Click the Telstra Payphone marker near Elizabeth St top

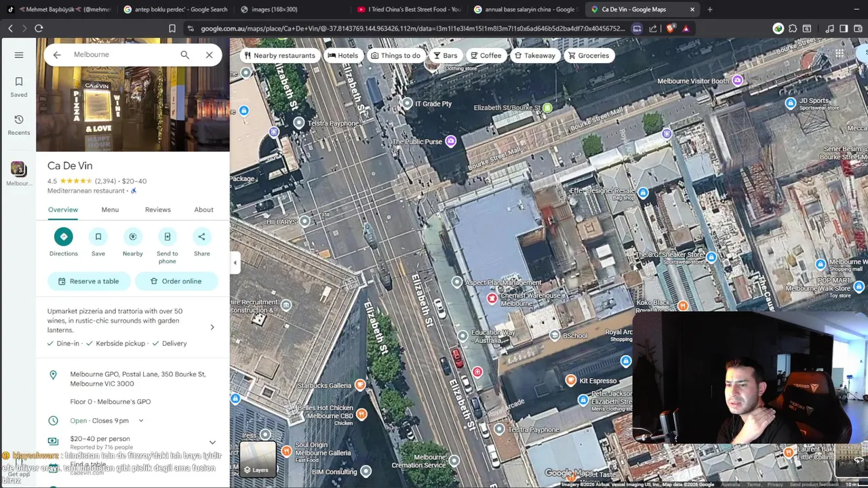299,123
